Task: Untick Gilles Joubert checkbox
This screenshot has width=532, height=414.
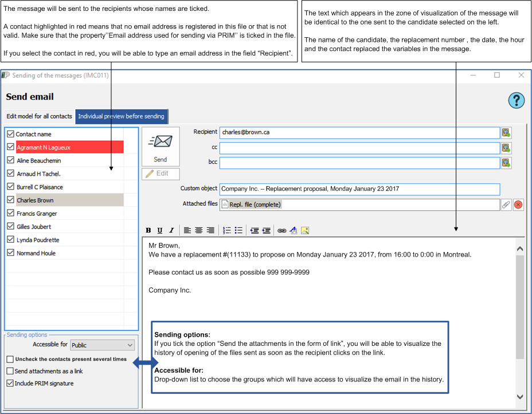Action: [10, 226]
